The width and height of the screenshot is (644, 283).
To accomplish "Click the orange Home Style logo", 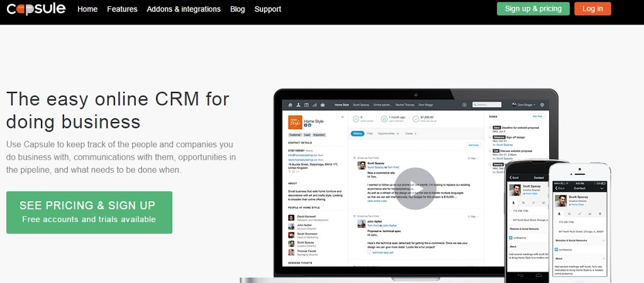I will click(x=295, y=123).
